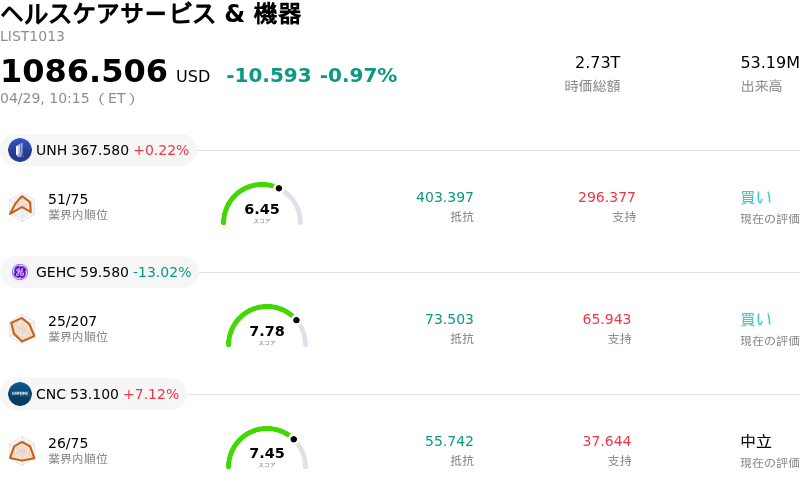
Task: Click the 中立 rating for CNC
Action: point(756,441)
